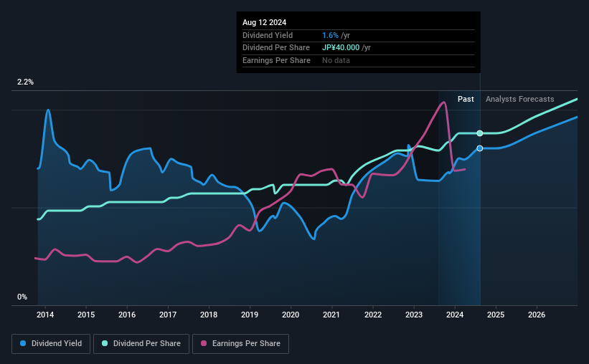Screen dimensions: 589x364
Task: Click the Dividend Yield tooltip row label
Action: pyautogui.click(x=268, y=35)
